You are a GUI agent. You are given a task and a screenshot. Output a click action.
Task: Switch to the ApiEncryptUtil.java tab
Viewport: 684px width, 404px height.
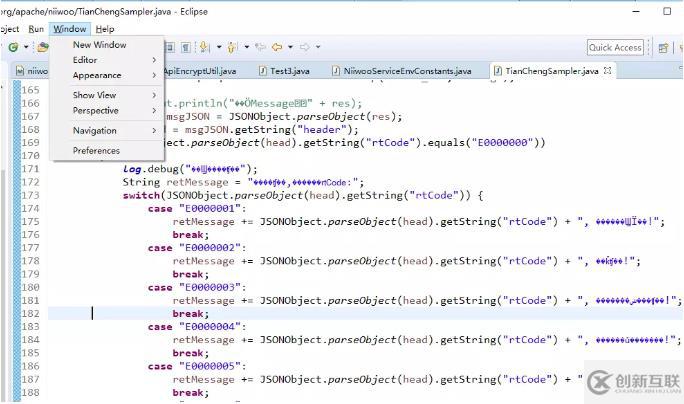[199, 71]
